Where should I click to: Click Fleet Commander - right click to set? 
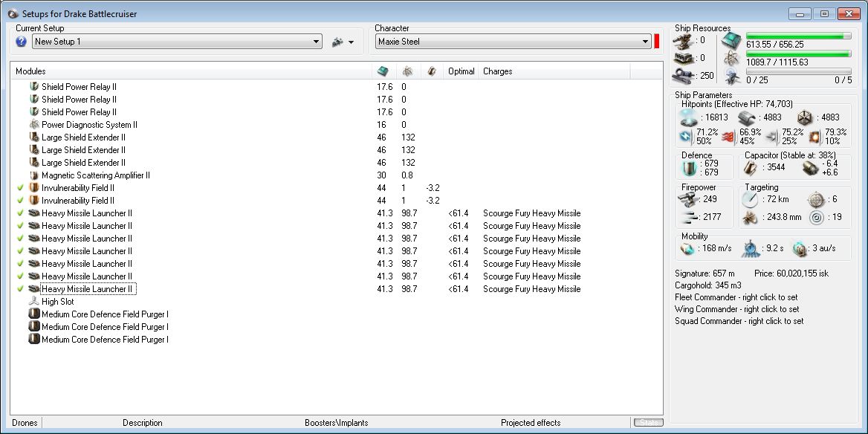click(736, 297)
